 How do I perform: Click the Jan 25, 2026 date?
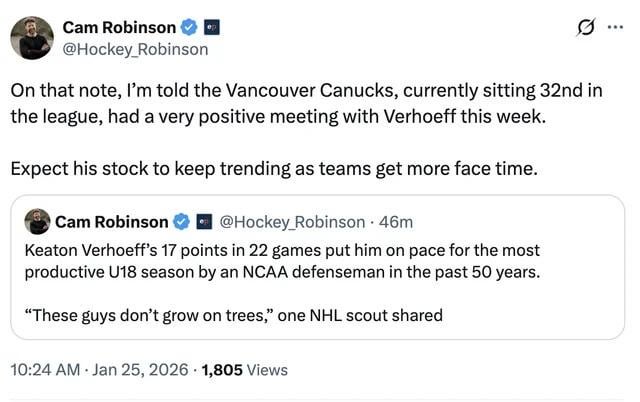pos(140,370)
